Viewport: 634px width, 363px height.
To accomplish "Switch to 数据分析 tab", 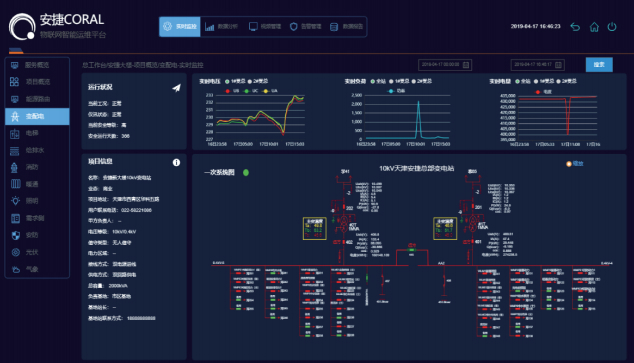I will (222, 27).
